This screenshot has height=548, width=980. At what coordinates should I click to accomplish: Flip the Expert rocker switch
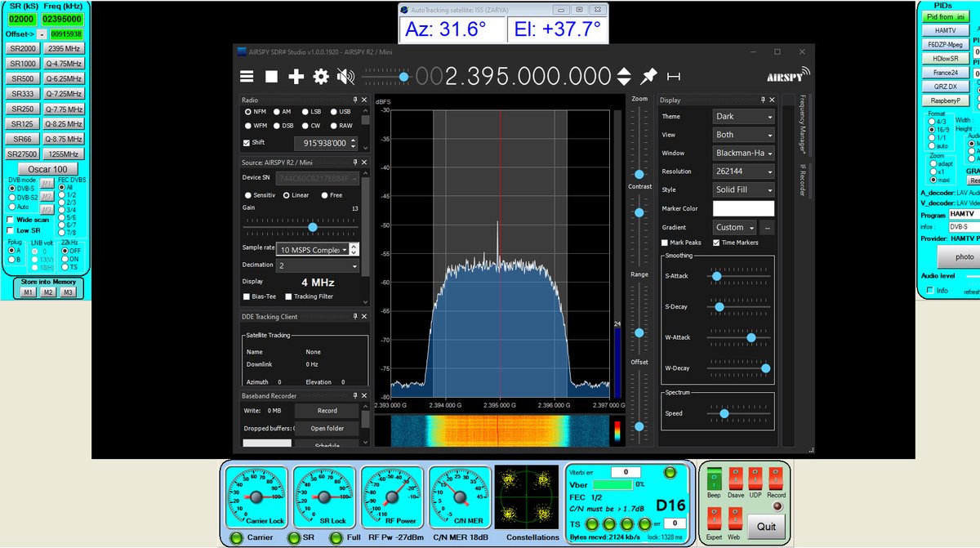click(714, 519)
